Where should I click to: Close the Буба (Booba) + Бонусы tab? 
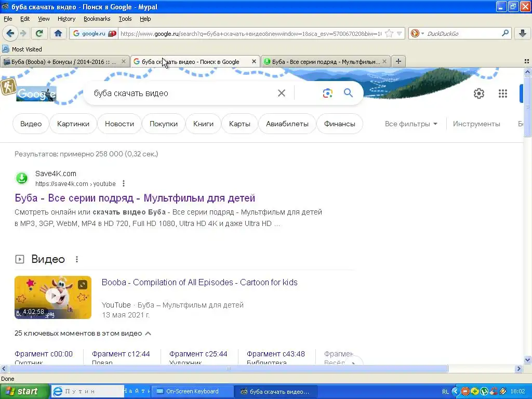124,61
